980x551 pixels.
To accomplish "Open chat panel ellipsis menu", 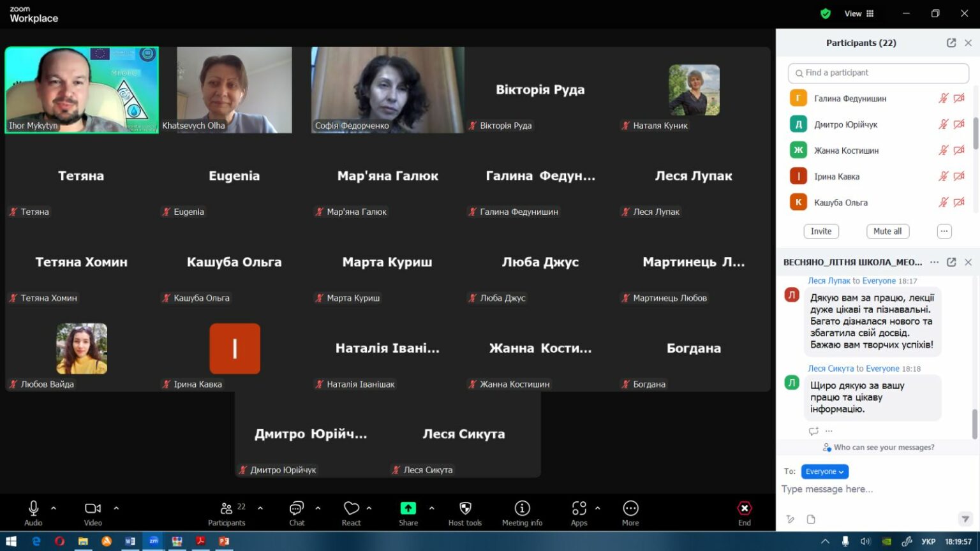I will point(935,262).
